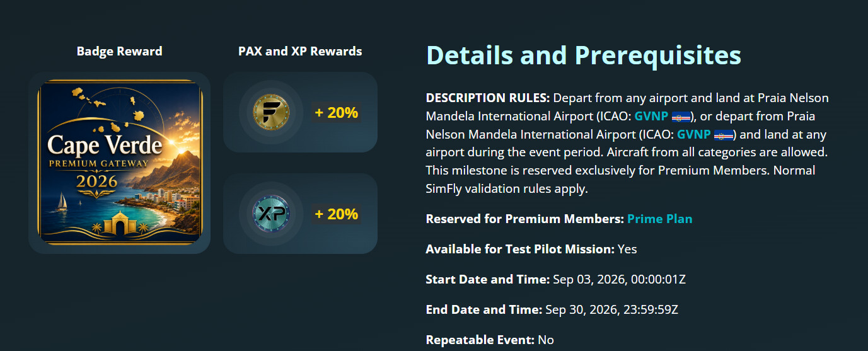Image resolution: width=868 pixels, height=351 pixels.
Task: Click the Badge Reward label
Action: click(x=120, y=51)
